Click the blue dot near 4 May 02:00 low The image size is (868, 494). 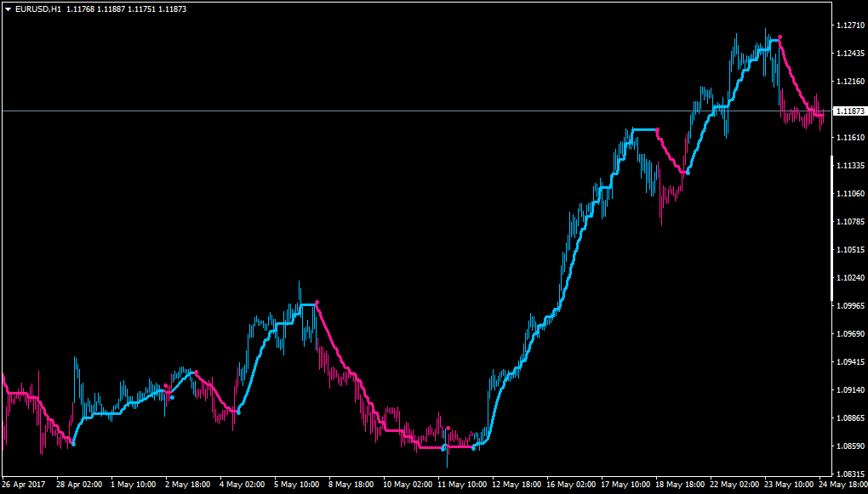tap(238, 412)
